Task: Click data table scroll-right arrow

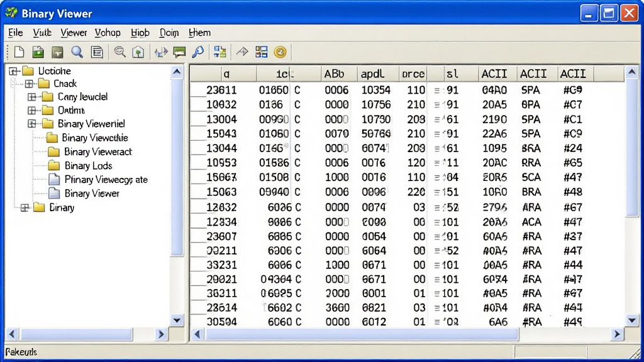Action: (x=617, y=334)
